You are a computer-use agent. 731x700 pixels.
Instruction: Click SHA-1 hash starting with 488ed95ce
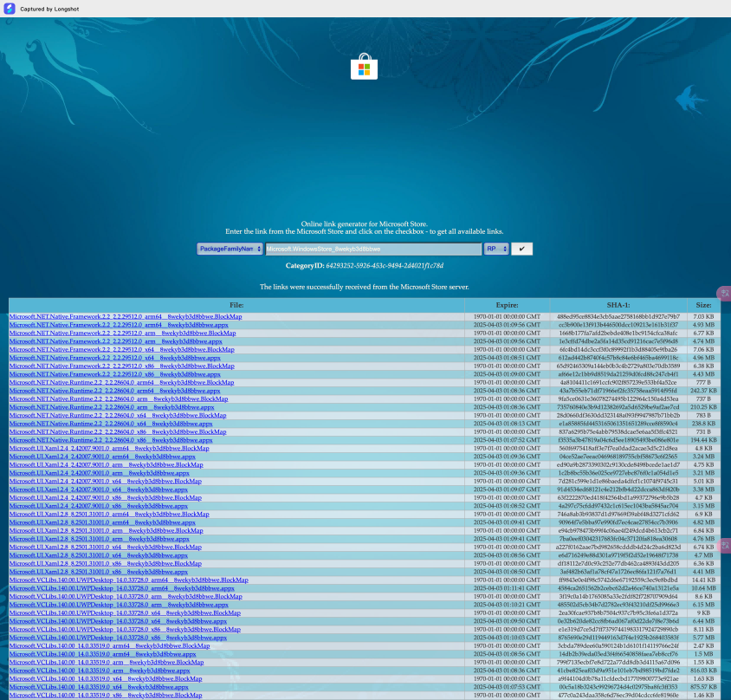coord(618,317)
